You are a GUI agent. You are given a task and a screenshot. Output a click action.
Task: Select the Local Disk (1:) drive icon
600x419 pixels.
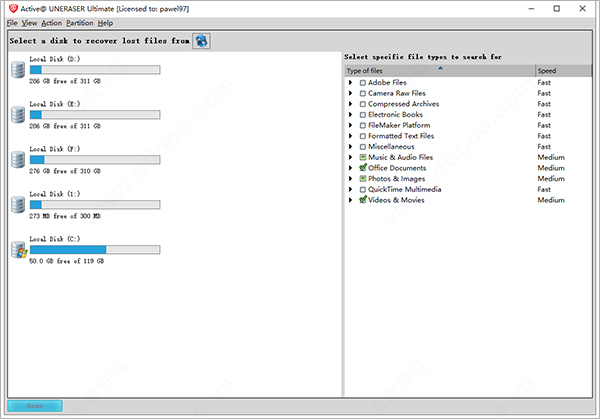click(18, 205)
